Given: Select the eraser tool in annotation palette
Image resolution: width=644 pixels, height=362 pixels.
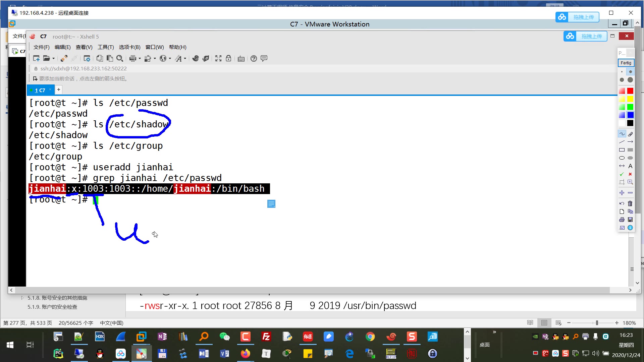Looking at the screenshot, I should pyautogui.click(x=630, y=134).
